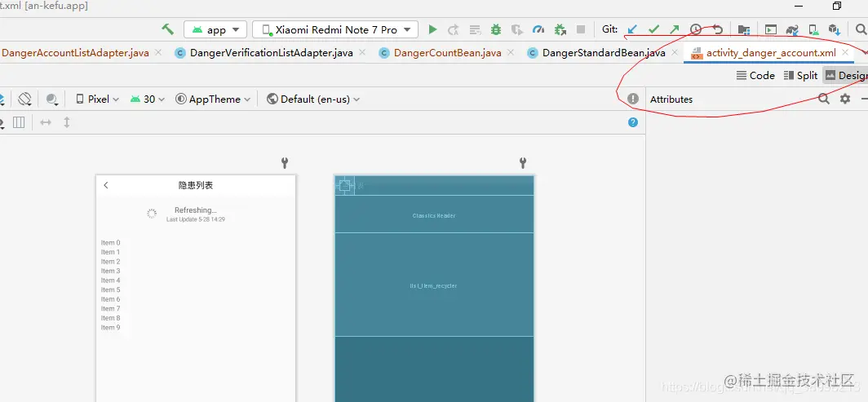This screenshot has height=402, width=868.
Task: Close the DangerStandardBean.java tab
Action: [674, 52]
